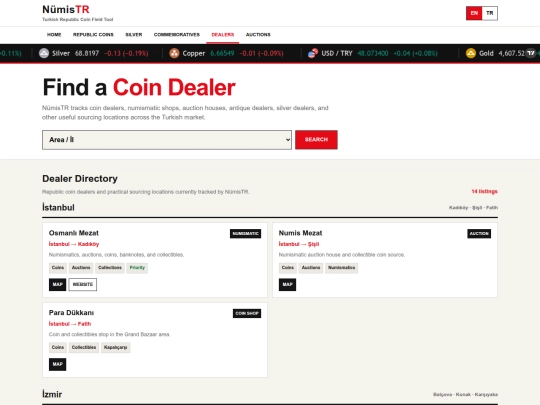This screenshot has width=540, height=405.
Task: Click the Coins tag on Numis Mezat
Action: 288,268
